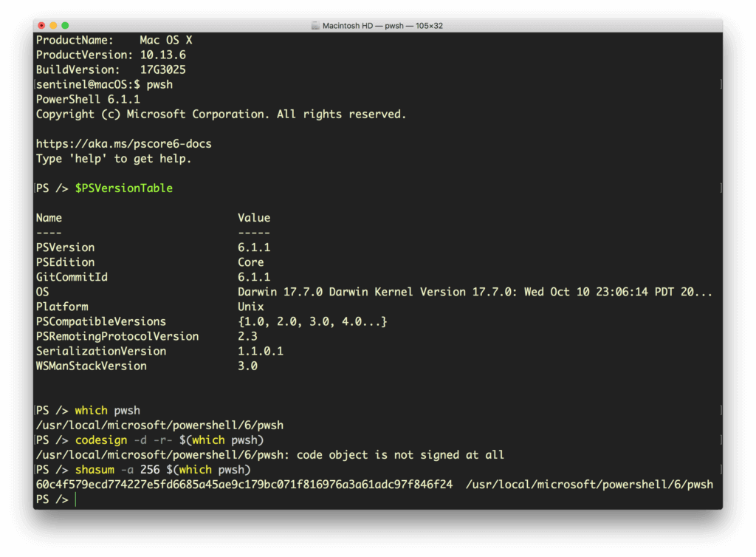
Task: Click the right-edge mark bracket on the shasum line
Action: [x=720, y=470]
